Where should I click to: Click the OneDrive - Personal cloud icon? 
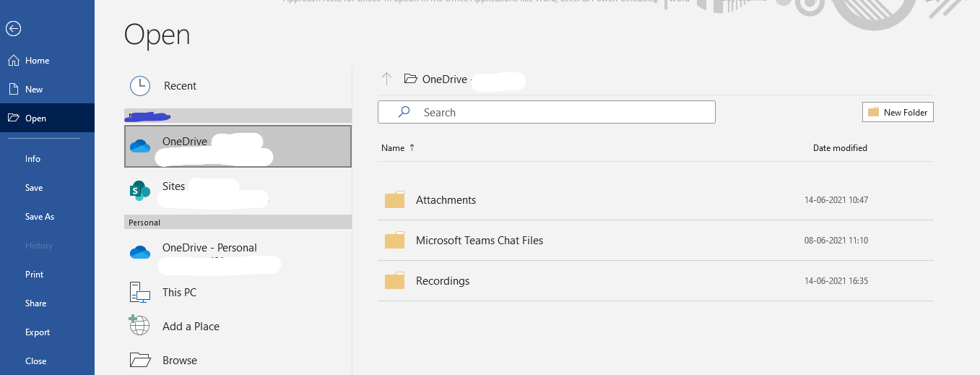[140, 252]
